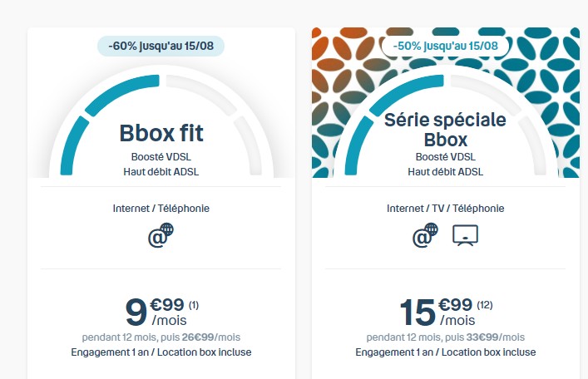The width and height of the screenshot is (588, 379).
Task: Click the -50% jusqu'au 15/08 badge
Action: (446, 45)
